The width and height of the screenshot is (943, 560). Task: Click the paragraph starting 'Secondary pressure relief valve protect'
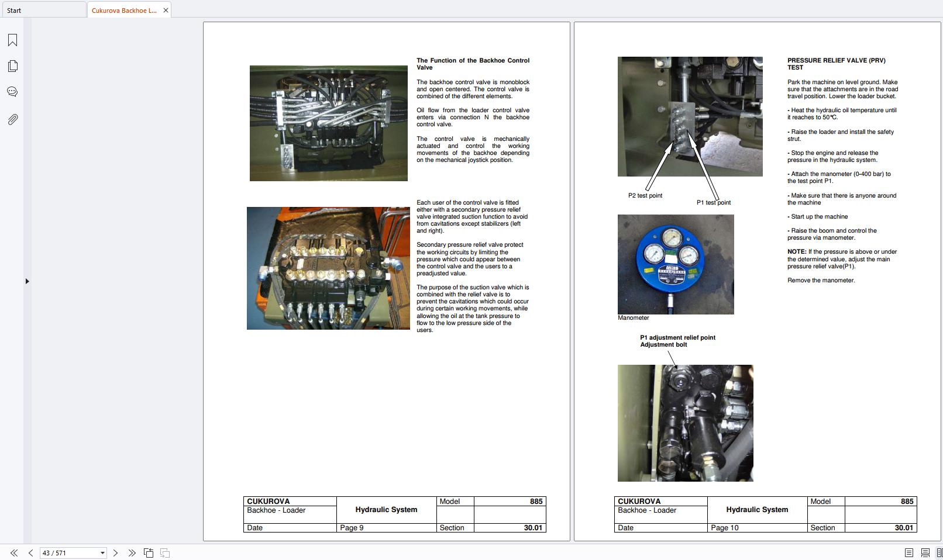pyautogui.click(x=470, y=259)
